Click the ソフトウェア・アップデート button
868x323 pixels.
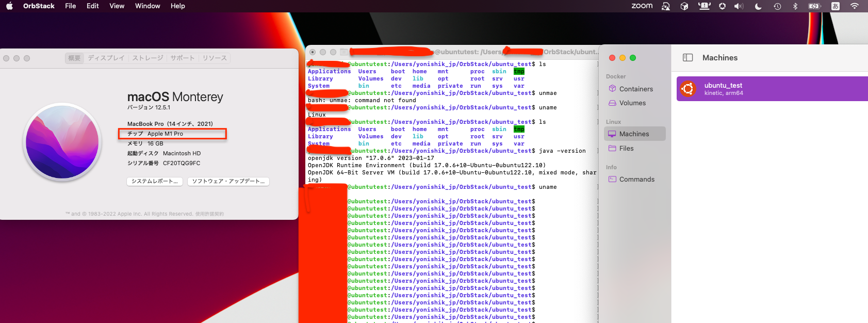[x=228, y=181]
